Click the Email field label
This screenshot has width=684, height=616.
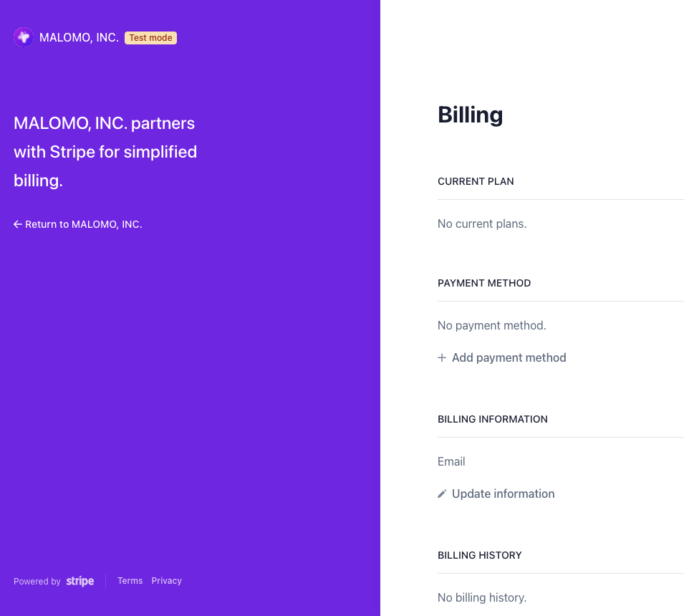click(x=451, y=461)
